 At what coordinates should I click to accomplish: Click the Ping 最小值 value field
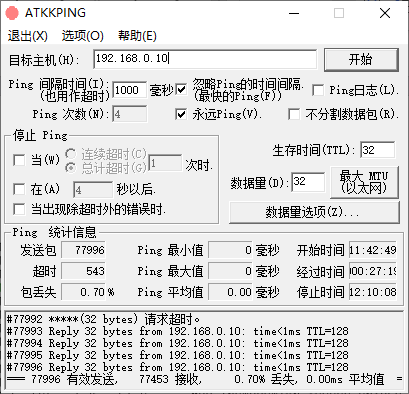click(x=230, y=250)
